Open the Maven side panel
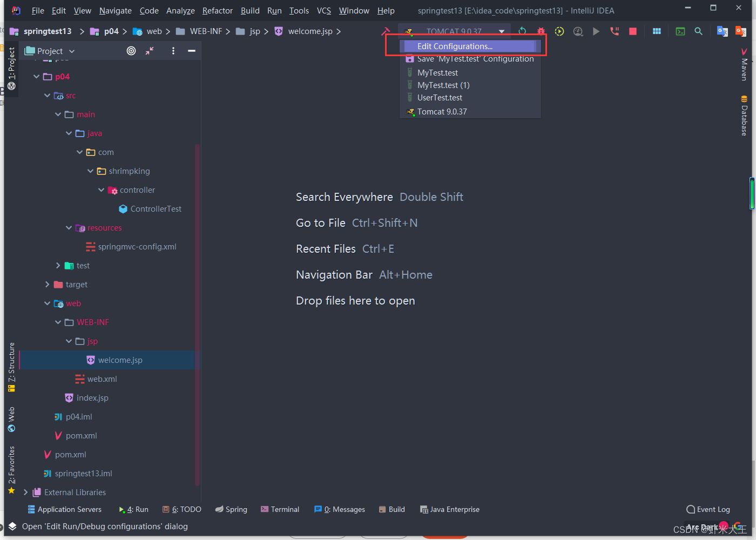The width and height of the screenshot is (756, 540). 744,65
